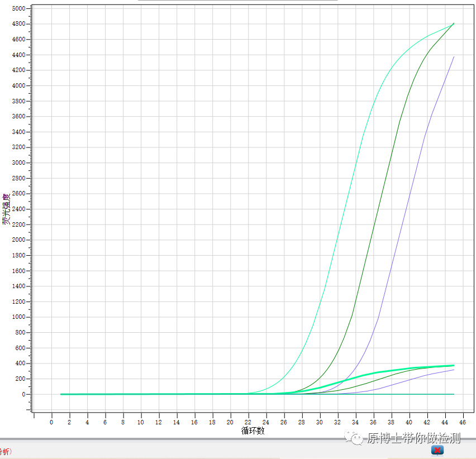Click the 3000 label on the y-axis

coord(18,163)
